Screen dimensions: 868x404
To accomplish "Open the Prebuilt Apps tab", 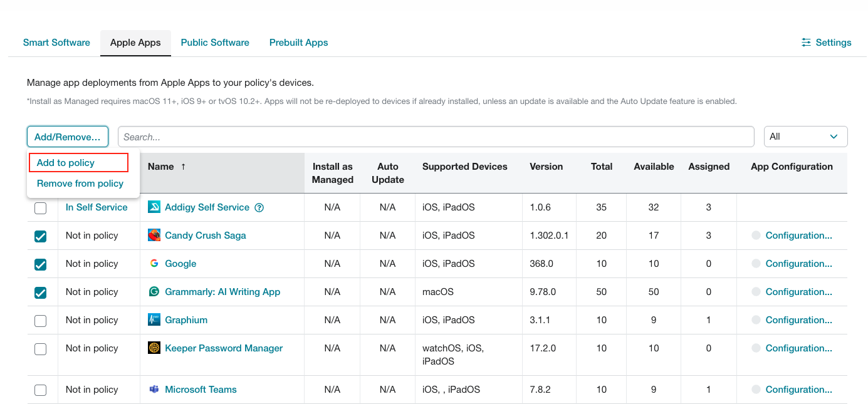I will click(298, 43).
